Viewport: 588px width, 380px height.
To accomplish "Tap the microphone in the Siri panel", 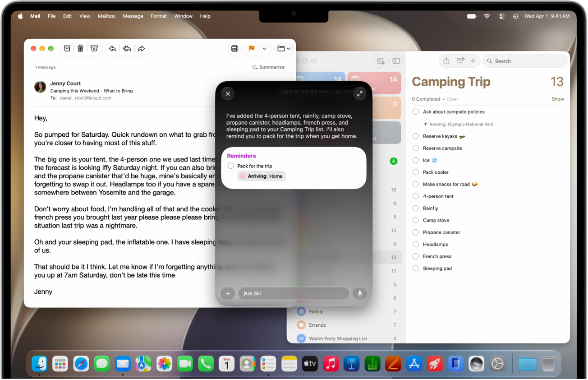I will 360,293.
